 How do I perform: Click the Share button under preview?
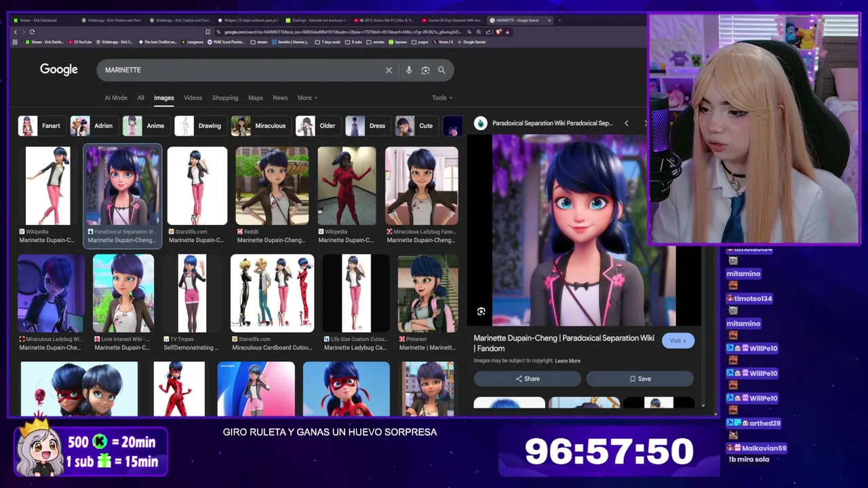point(528,379)
